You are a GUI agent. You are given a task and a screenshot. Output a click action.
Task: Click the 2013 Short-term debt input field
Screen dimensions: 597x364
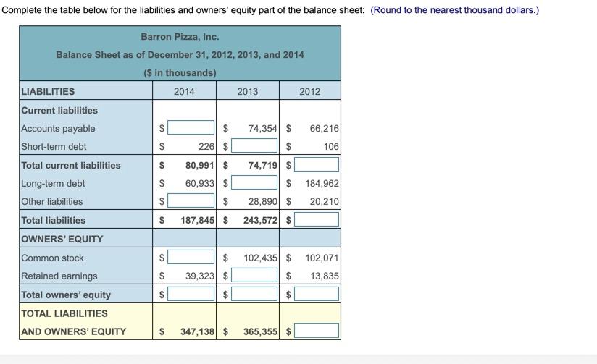pyautogui.click(x=254, y=145)
